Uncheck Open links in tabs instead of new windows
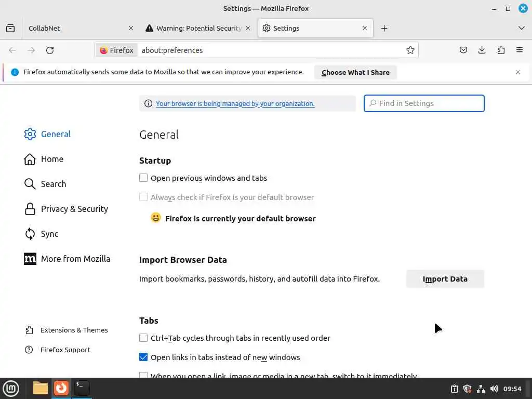Image resolution: width=532 pixels, height=399 pixels. [x=143, y=357]
